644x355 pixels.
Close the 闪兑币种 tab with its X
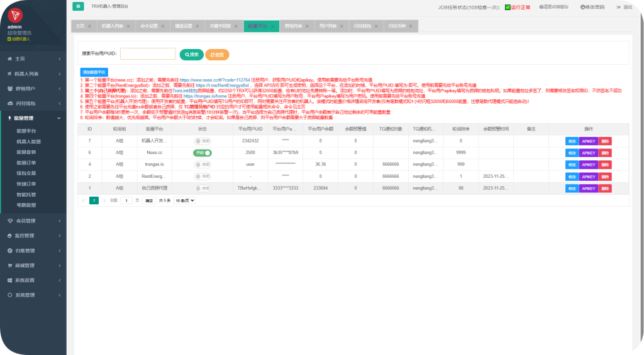pyautogui.click(x=410, y=26)
